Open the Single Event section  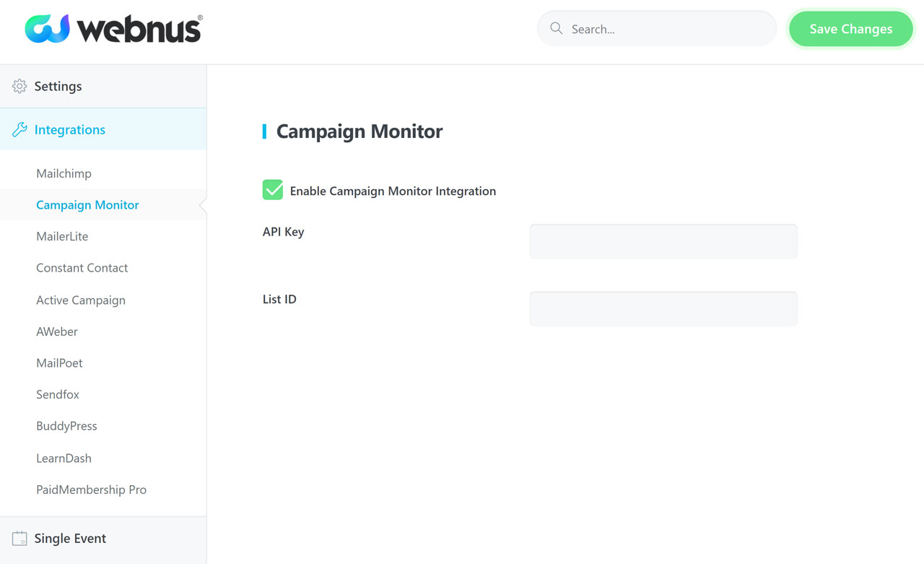click(103, 538)
